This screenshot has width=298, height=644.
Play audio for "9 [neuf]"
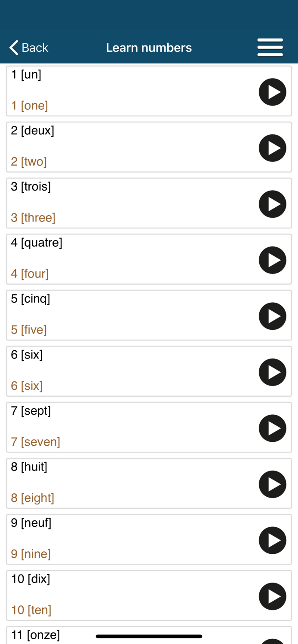273,540
